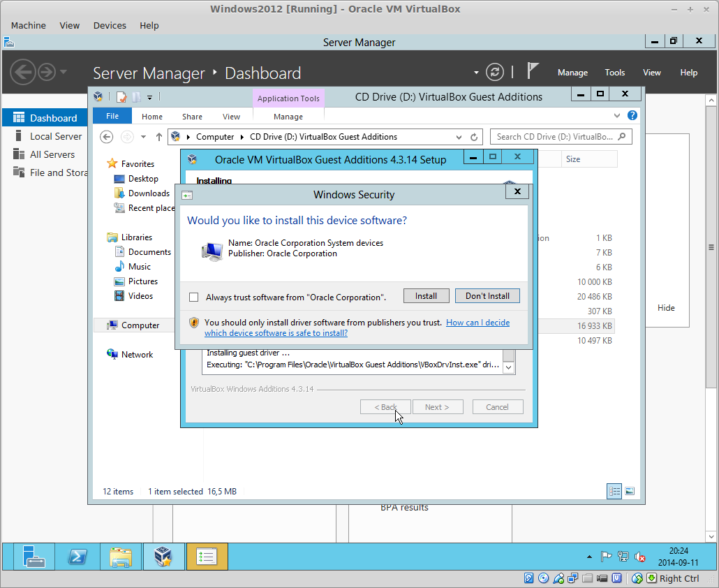
Task: Open File Explorer taskbar icon
Action: click(120, 557)
